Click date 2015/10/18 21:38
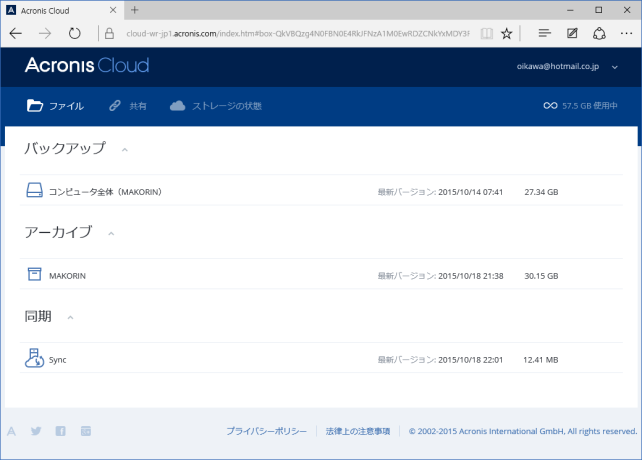This screenshot has width=642, height=460. point(471,276)
